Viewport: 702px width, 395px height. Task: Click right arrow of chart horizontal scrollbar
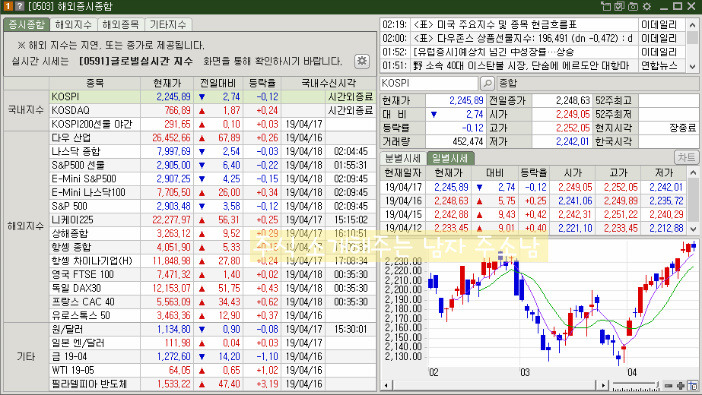pyautogui.click(x=603, y=386)
